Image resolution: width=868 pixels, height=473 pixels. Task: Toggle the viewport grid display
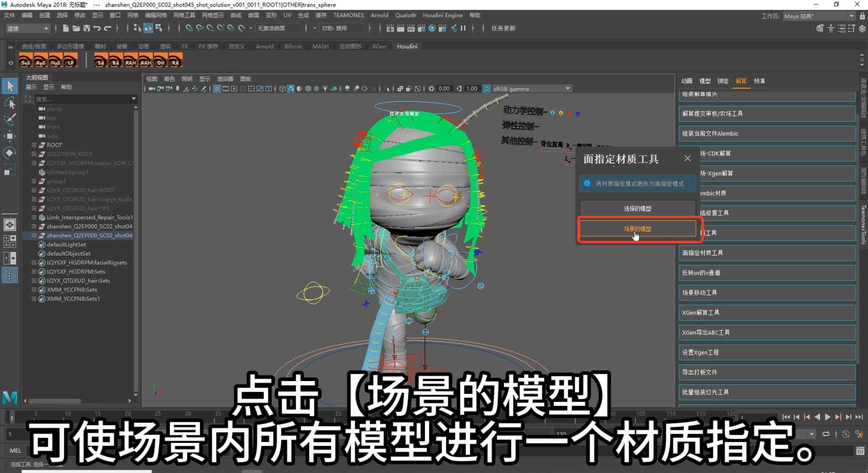pyautogui.click(x=217, y=89)
